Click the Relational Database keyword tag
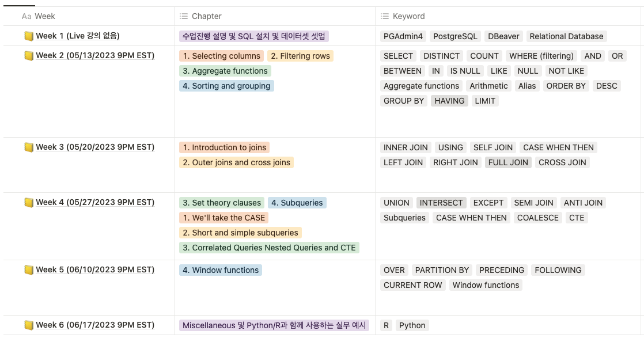 pyautogui.click(x=566, y=36)
